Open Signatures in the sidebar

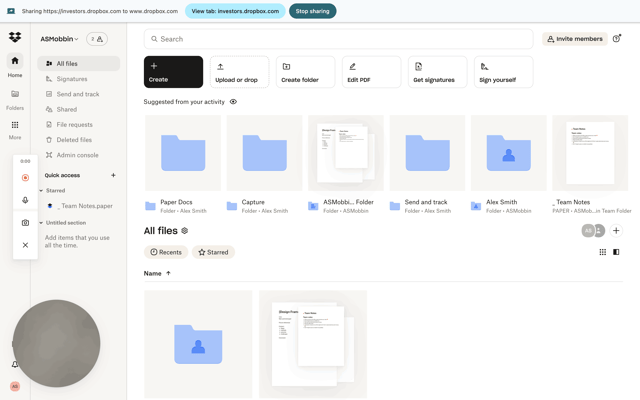click(78, 79)
